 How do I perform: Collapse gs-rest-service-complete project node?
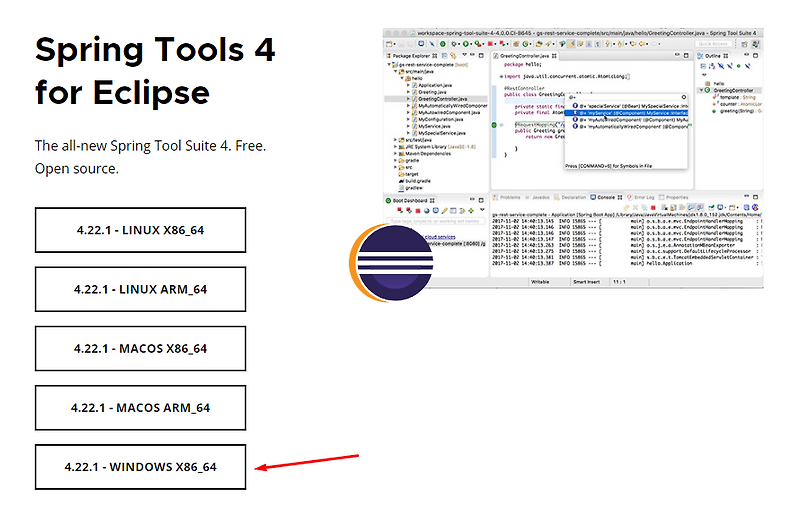[389, 65]
